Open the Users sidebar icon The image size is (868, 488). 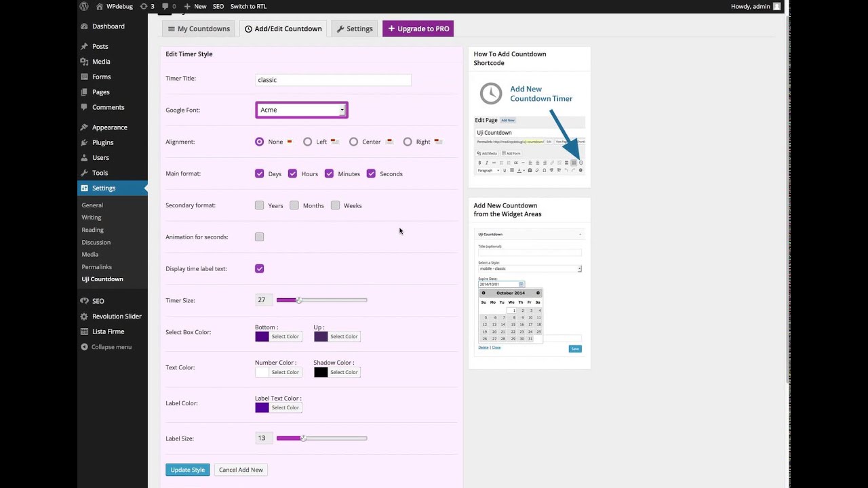click(84, 158)
